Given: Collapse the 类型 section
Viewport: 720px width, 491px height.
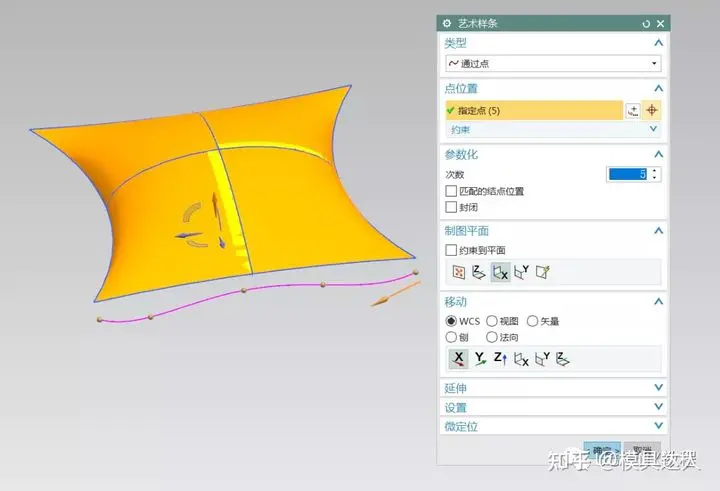Looking at the screenshot, I should 658,43.
